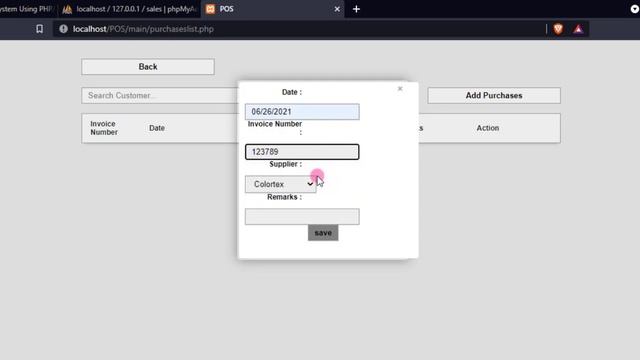Close the POS tab
This screenshot has width=640, height=360.
point(337,9)
